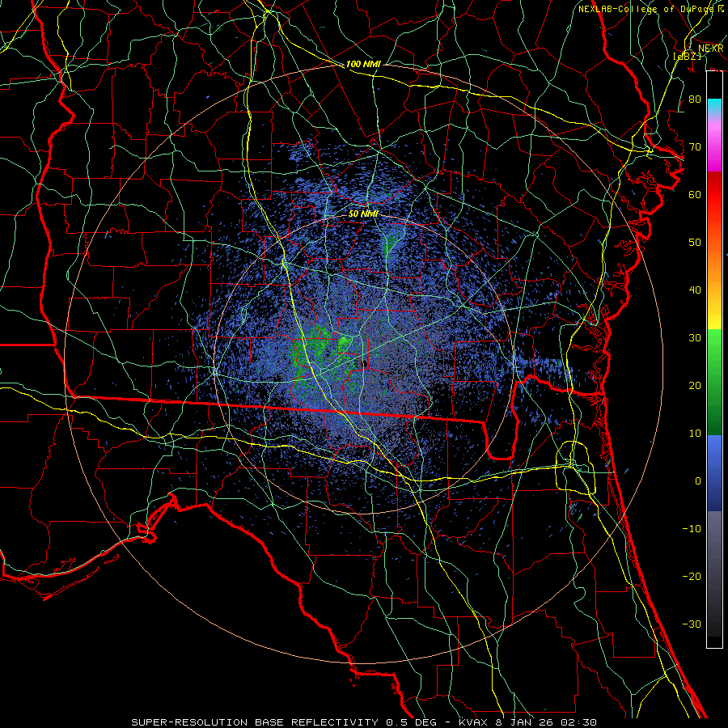
Task: Click the -20 value on the dBZ scale
Action: tap(692, 577)
